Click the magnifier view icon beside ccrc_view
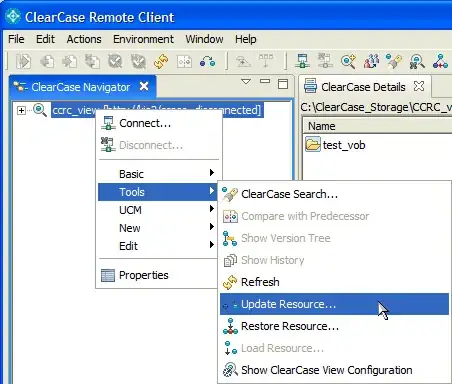Image resolution: width=452 pixels, height=384 pixels. pos(40,110)
